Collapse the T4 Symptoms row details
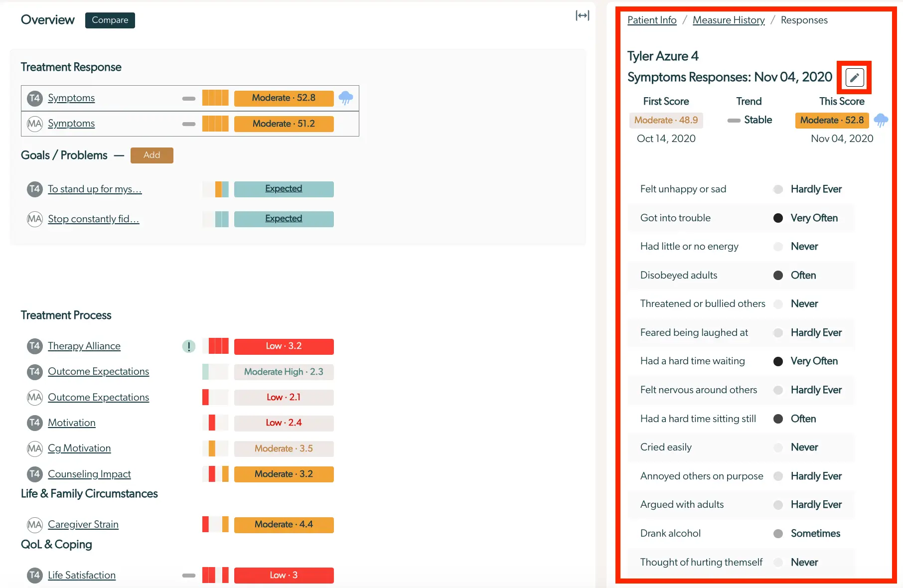Viewport: 903px width, 588px height. point(188,98)
